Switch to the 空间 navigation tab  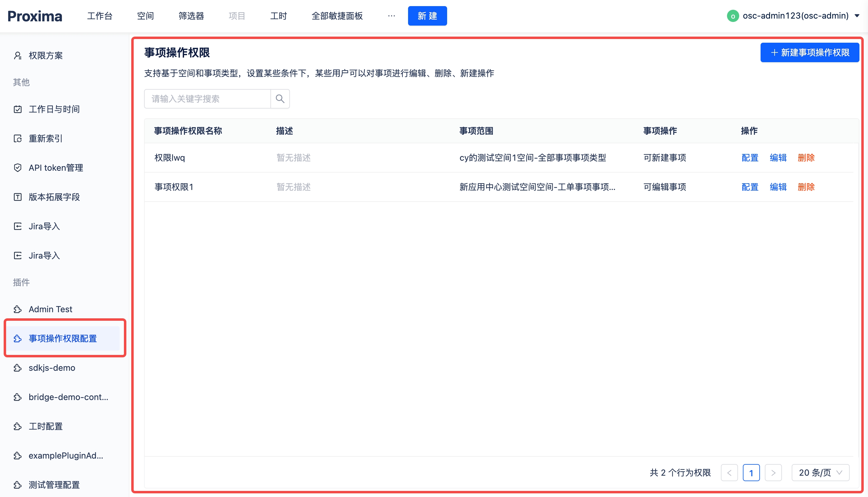click(145, 16)
